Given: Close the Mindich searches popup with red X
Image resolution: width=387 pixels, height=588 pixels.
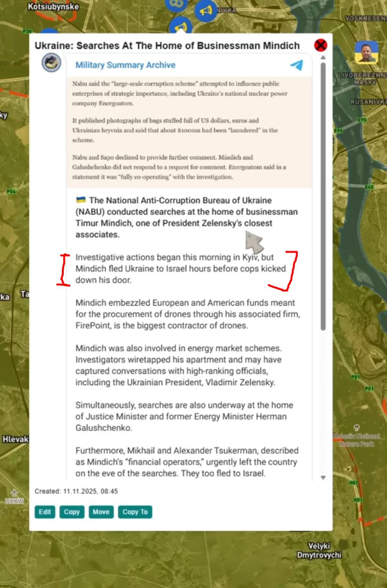Looking at the screenshot, I should (321, 45).
